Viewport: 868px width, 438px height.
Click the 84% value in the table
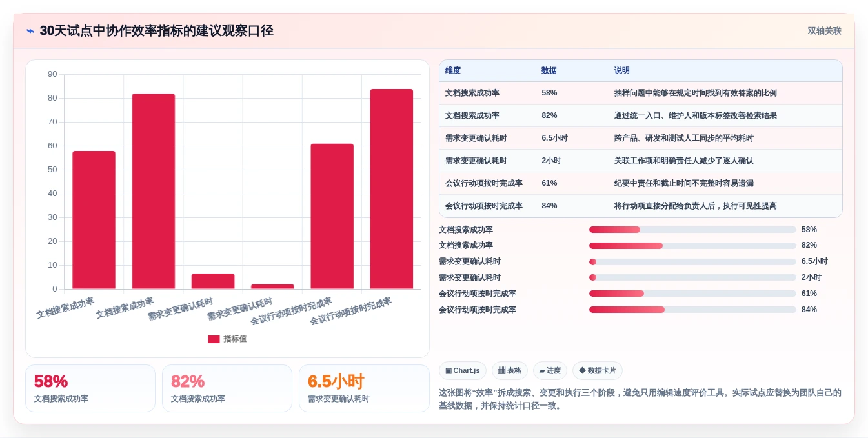coord(549,206)
